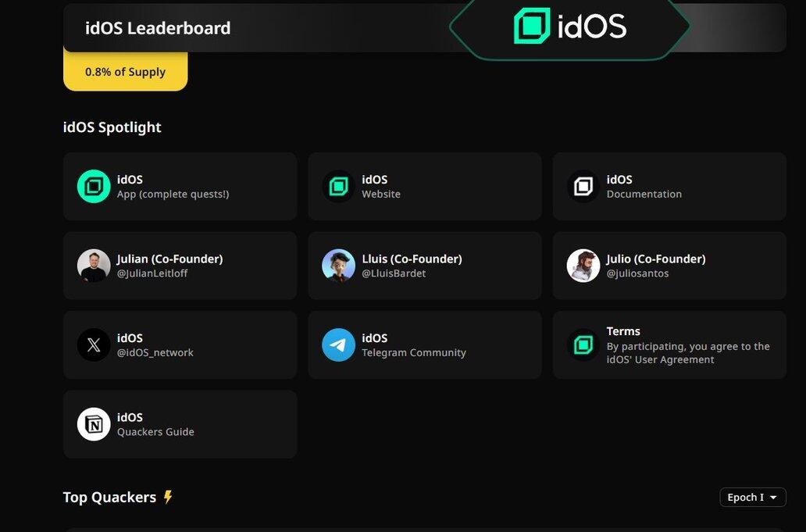Click the idOS Leaderboard title
This screenshot has height=532, width=806.
click(x=158, y=28)
